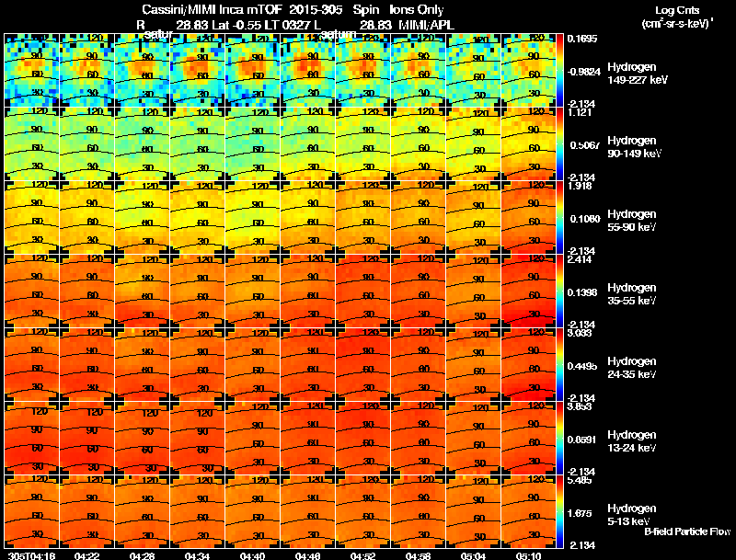Click the 04:28 time axis label
Viewport: 736px width, 560px height.
coord(142,555)
